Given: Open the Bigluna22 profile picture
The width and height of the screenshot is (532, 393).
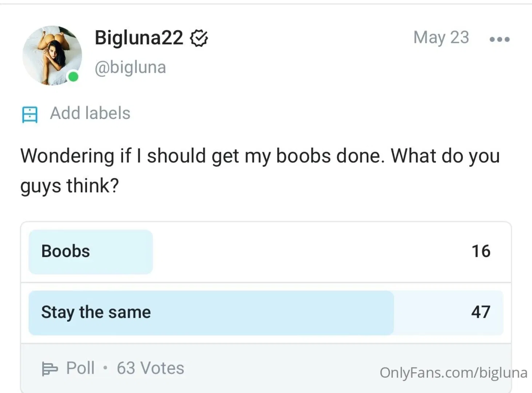Looking at the screenshot, I should pyautogui.click(x=51, y=55).
